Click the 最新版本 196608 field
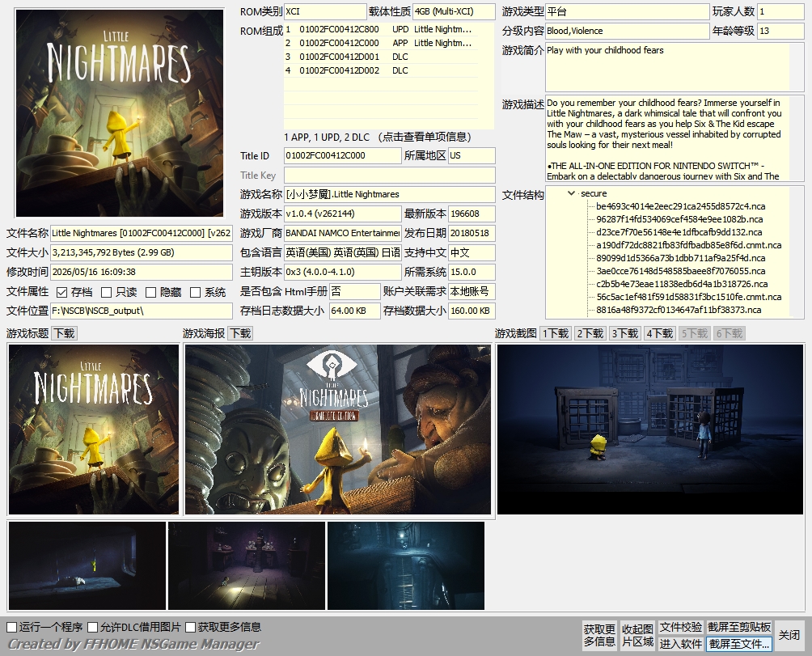This screenshot has height=656, width=812. (472, 214)
